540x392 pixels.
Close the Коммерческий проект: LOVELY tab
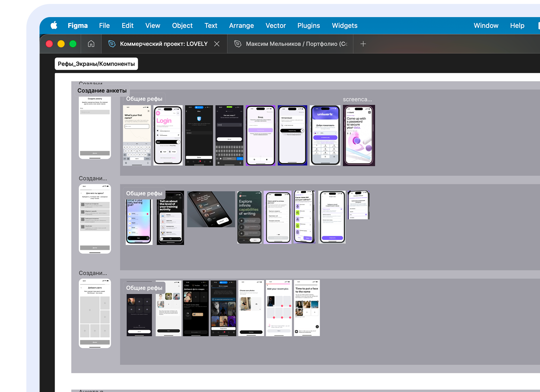(x=217, y=44)
